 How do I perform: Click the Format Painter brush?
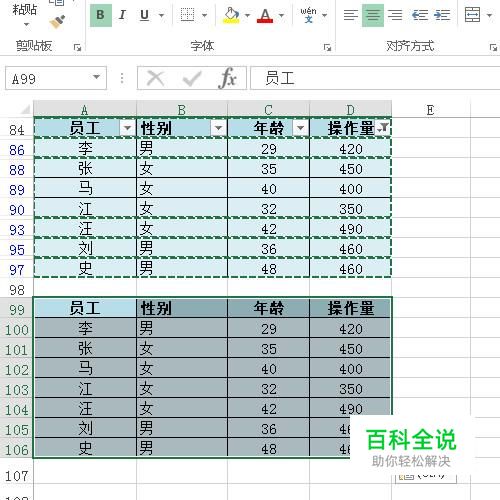pos(57,21)
